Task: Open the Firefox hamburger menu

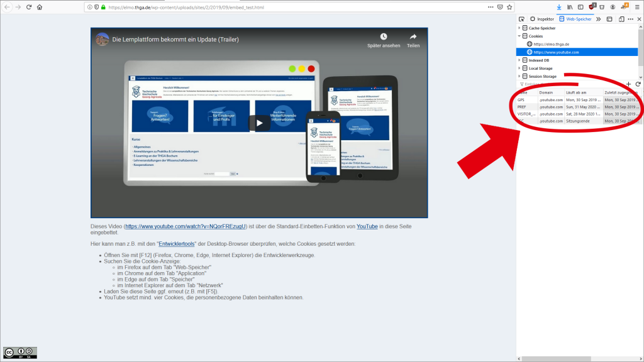Action: 637,7
